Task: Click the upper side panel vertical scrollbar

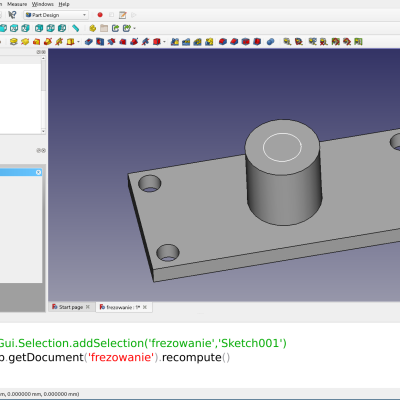Action: coord(43,95)
